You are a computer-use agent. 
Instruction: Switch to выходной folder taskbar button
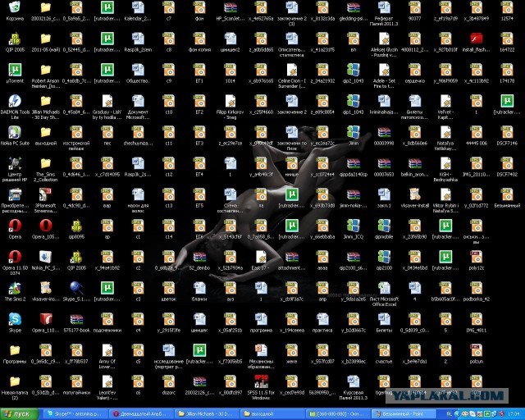pyautogui.click(x=274, y=414)
